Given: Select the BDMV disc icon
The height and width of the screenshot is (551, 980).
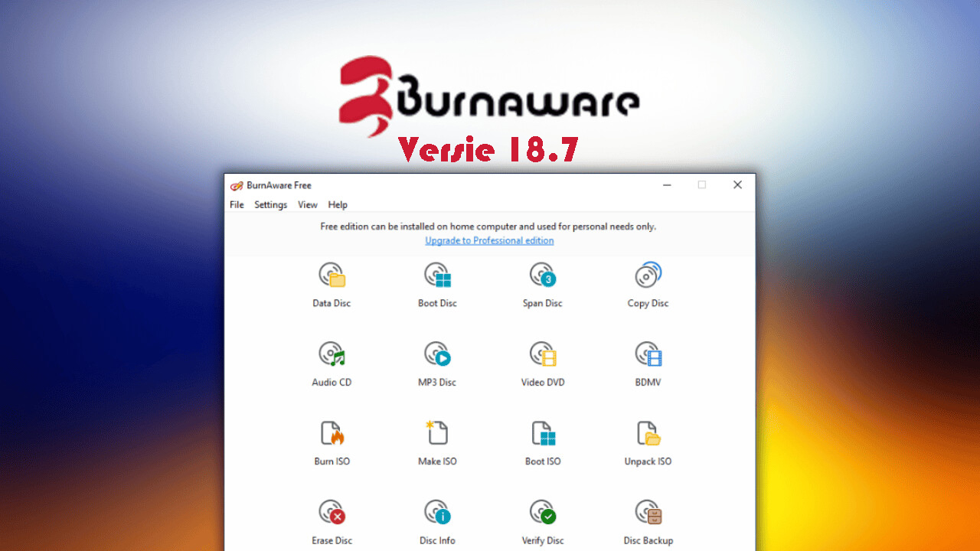Looking at the screenshot, I should (x=648, y=354).
